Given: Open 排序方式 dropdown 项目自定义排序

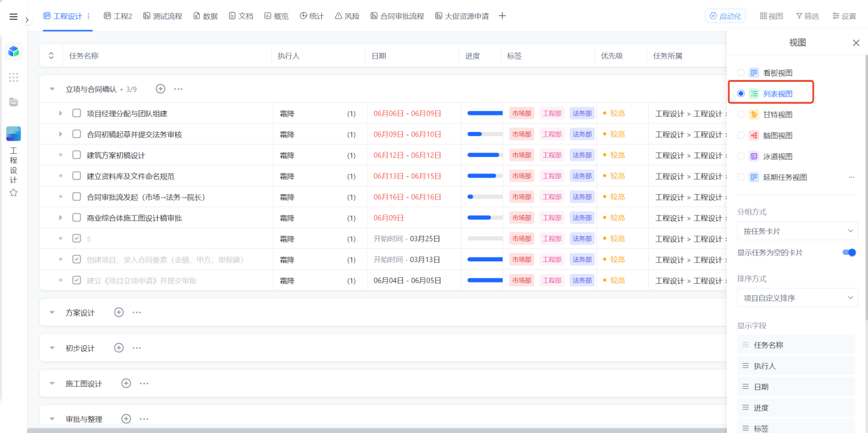Looking at the screenshot, I should point(797,298).
